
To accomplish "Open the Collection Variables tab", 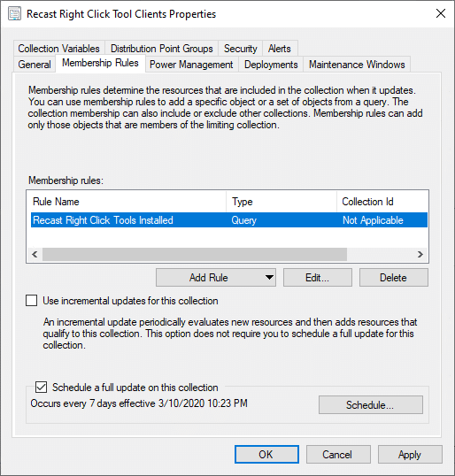I will coord(59,49).
